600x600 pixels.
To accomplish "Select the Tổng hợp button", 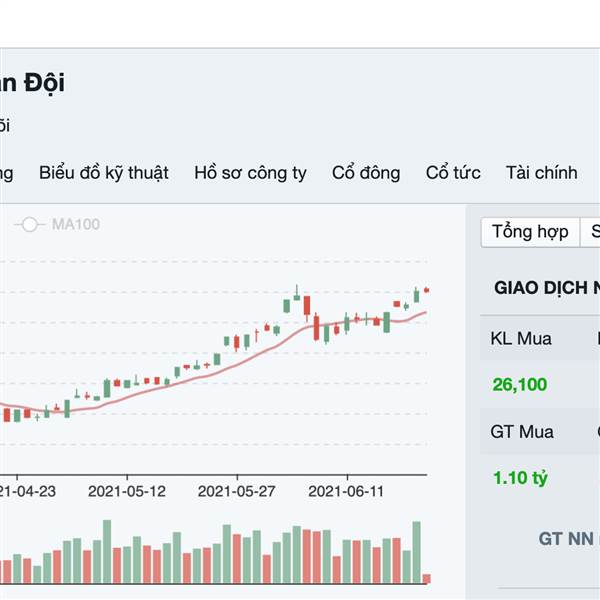I will click(530, 232).
